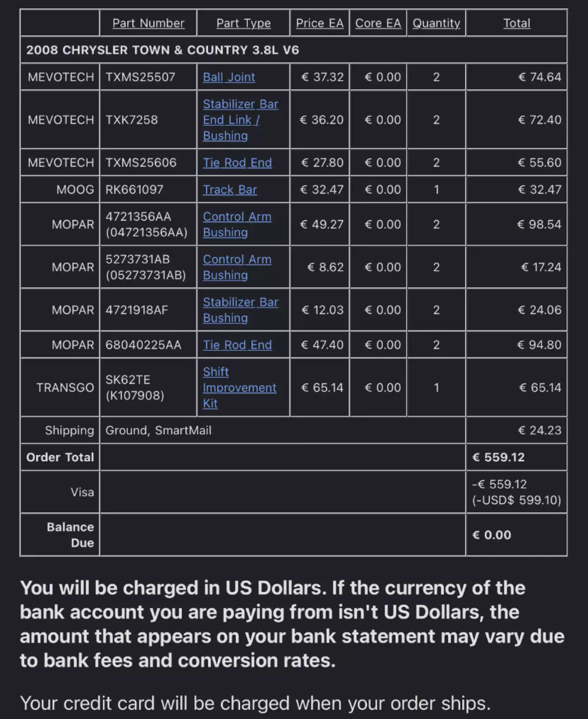Click the Core EA column header
The image size is (588, 719).
pyautogui.click(x=378, y=23)
